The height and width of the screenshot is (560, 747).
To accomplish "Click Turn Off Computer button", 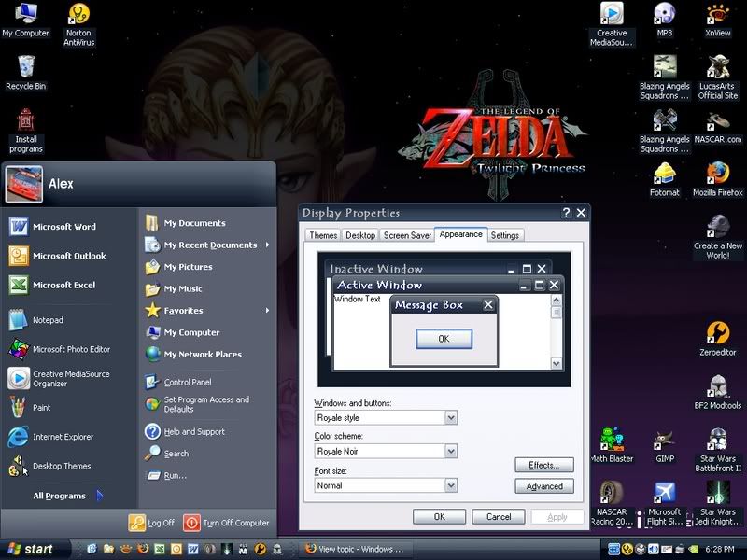I will [x=226, y=523].
